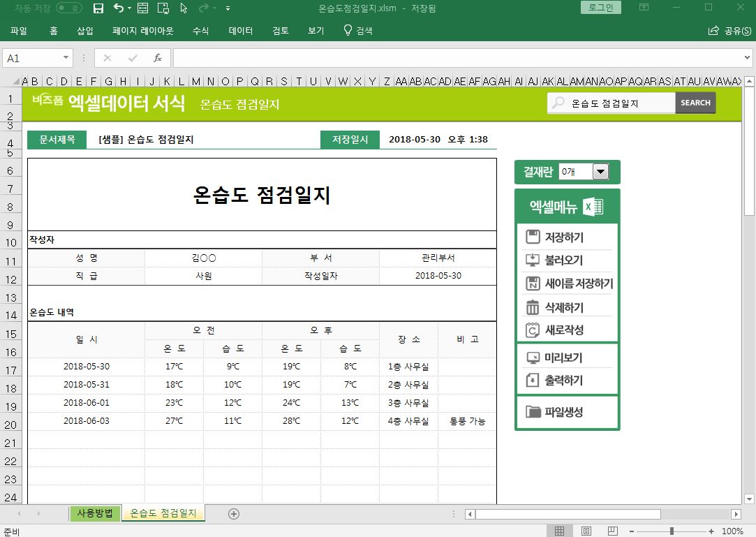756x537 pixels.
Task: Click the Insert Function fx icon
Action: tap(158, 58)
